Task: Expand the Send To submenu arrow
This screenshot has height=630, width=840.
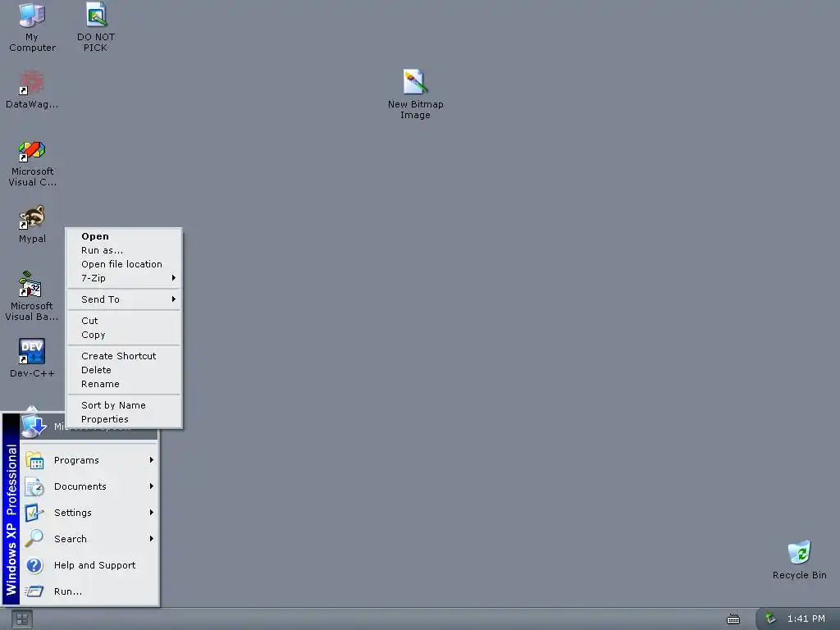Action: pyautogui.click(x=174, y=299)
